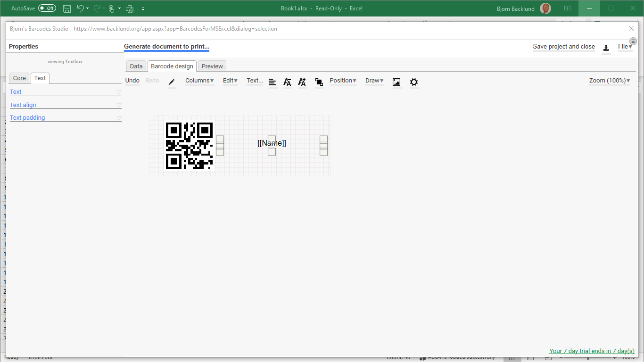Click Excel's Save icon

pos(67,8)
